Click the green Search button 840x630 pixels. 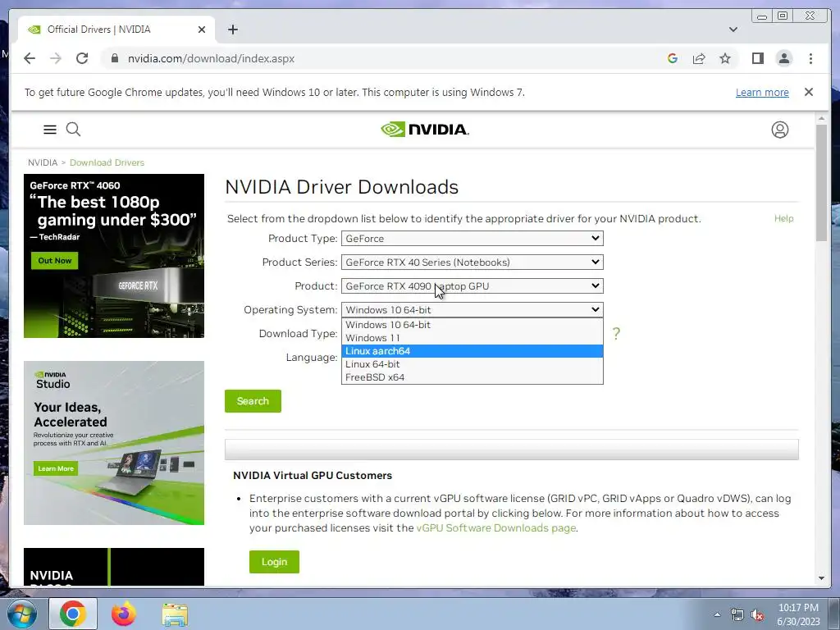tap(253, 401)
